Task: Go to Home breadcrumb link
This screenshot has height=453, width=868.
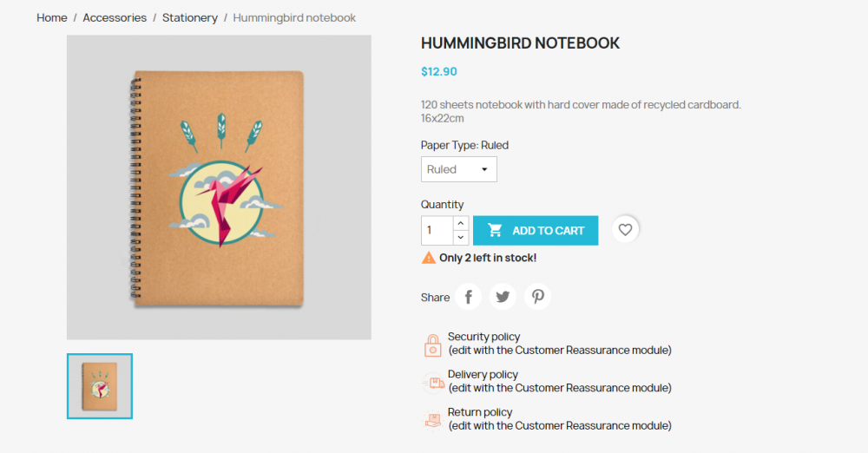Action: tap(52, 17)
